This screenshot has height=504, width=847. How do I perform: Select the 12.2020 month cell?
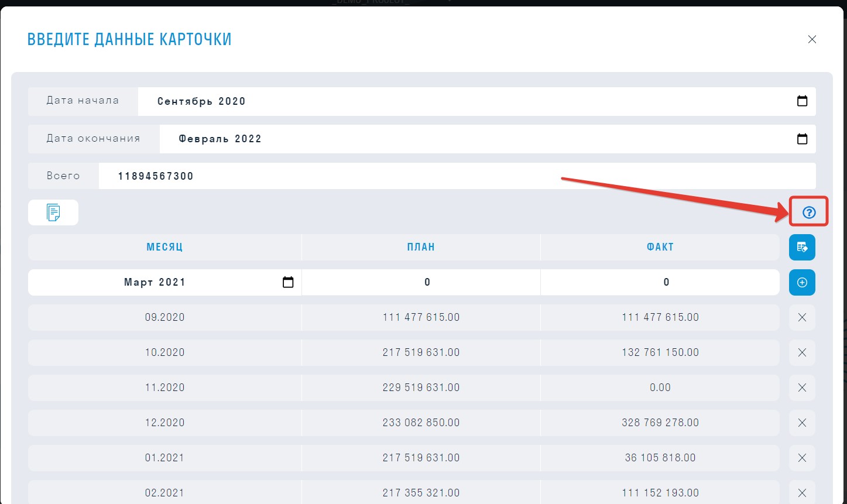[164, 423]
